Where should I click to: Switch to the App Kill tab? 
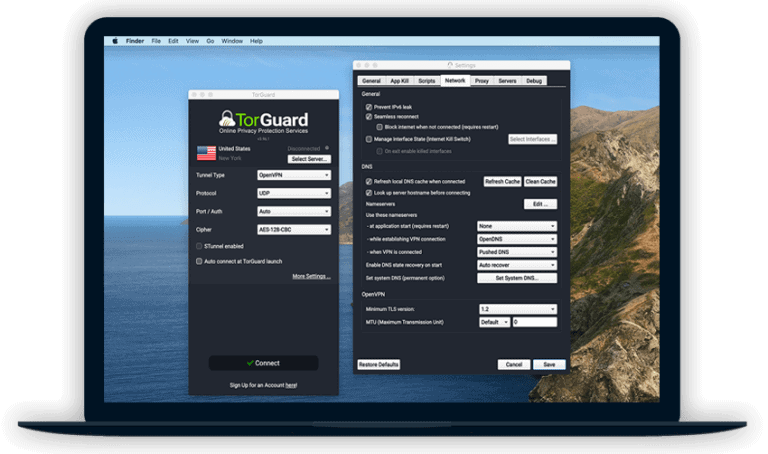click(x=400, y=81)
